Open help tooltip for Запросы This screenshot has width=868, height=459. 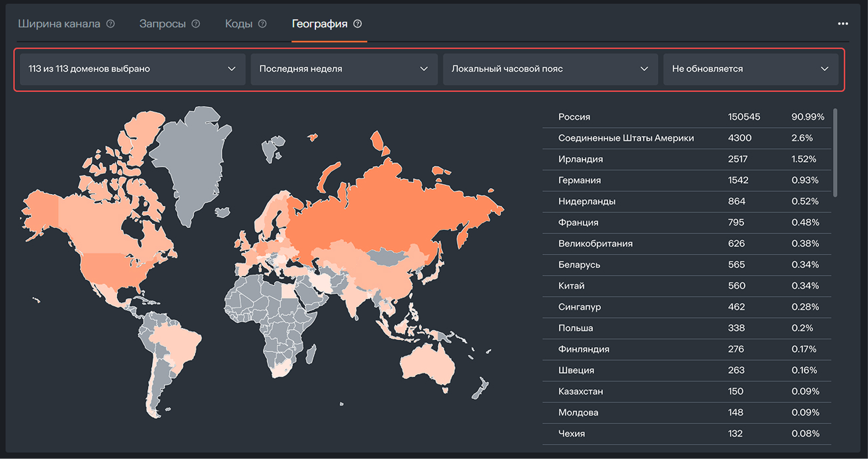click(x=196, y=24)
